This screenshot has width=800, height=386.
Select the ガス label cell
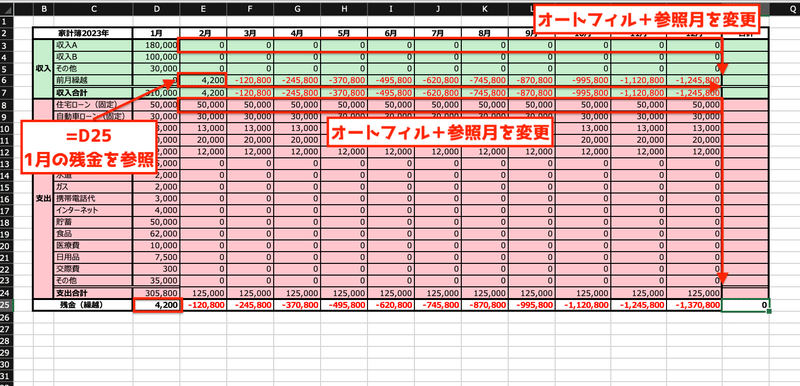[x=93, y=187]
